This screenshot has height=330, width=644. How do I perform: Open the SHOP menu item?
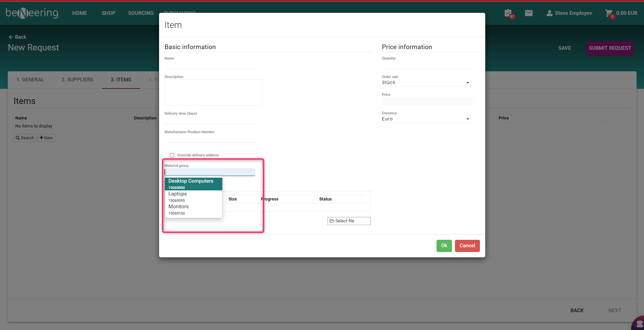[108, 13]
